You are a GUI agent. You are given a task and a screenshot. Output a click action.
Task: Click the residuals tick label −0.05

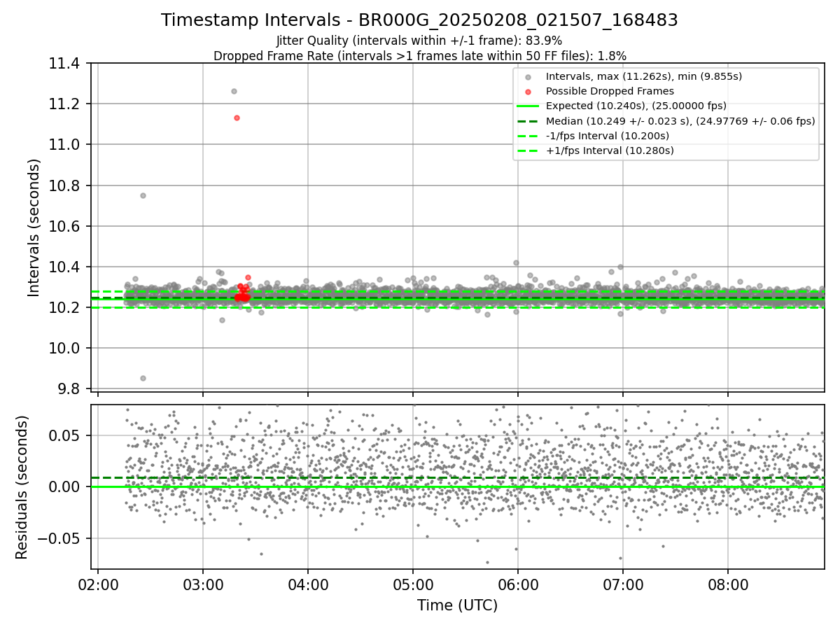tap(60, 538)
